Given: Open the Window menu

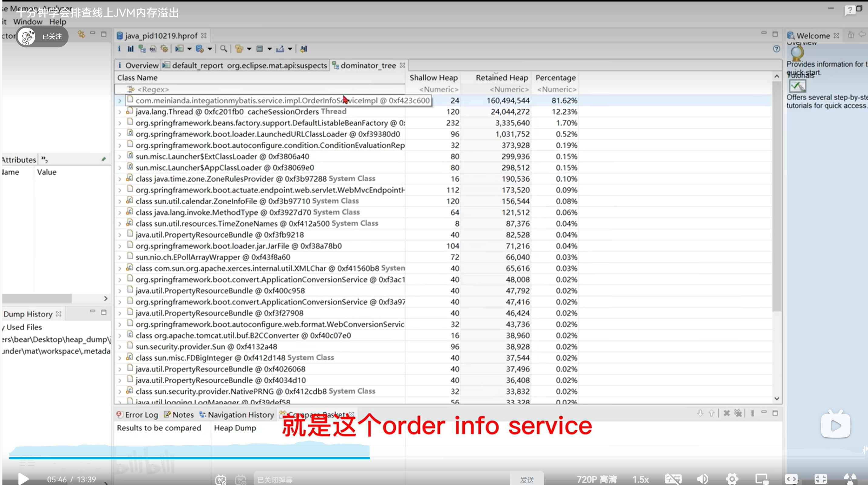Looking at the screenshot, I should (28, 22).
